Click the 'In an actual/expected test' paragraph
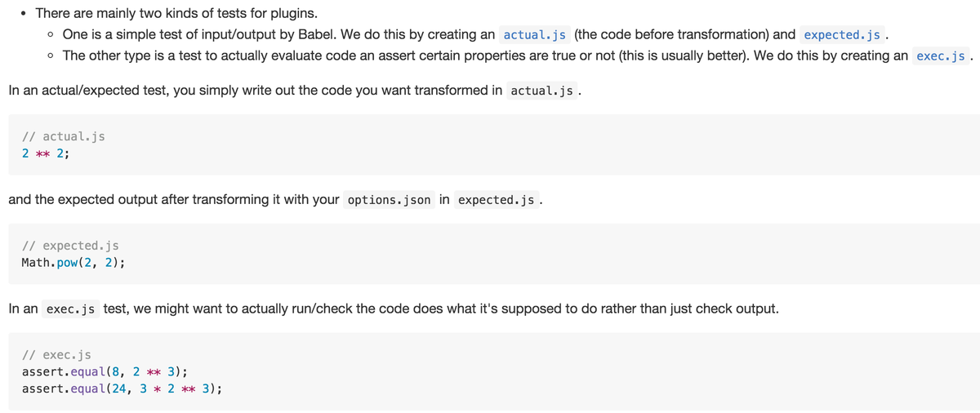 (x=255, y=90)
